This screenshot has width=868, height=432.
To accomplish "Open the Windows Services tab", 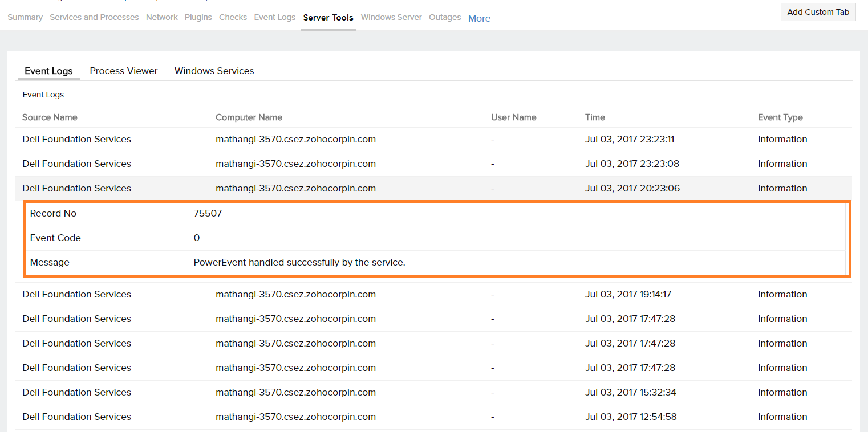I will (x=214, y=71).
